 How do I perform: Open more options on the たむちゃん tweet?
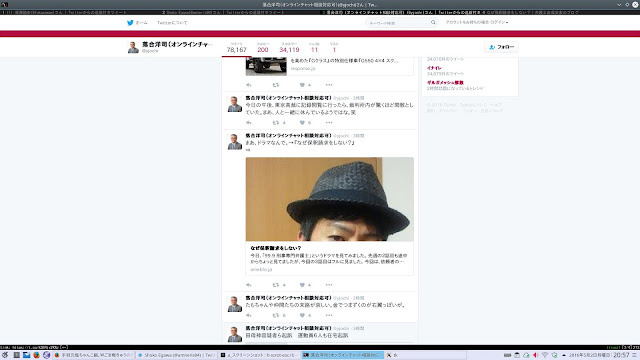tap(329, 315)
